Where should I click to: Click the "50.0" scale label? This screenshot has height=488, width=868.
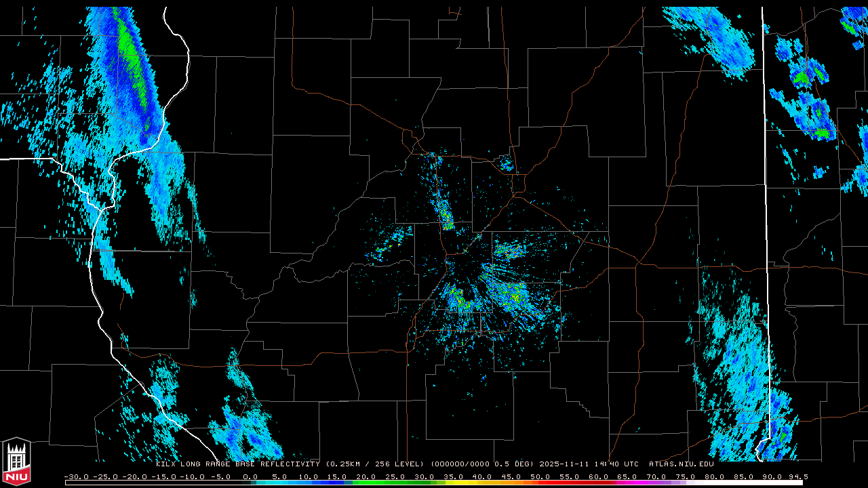[540, 476]
